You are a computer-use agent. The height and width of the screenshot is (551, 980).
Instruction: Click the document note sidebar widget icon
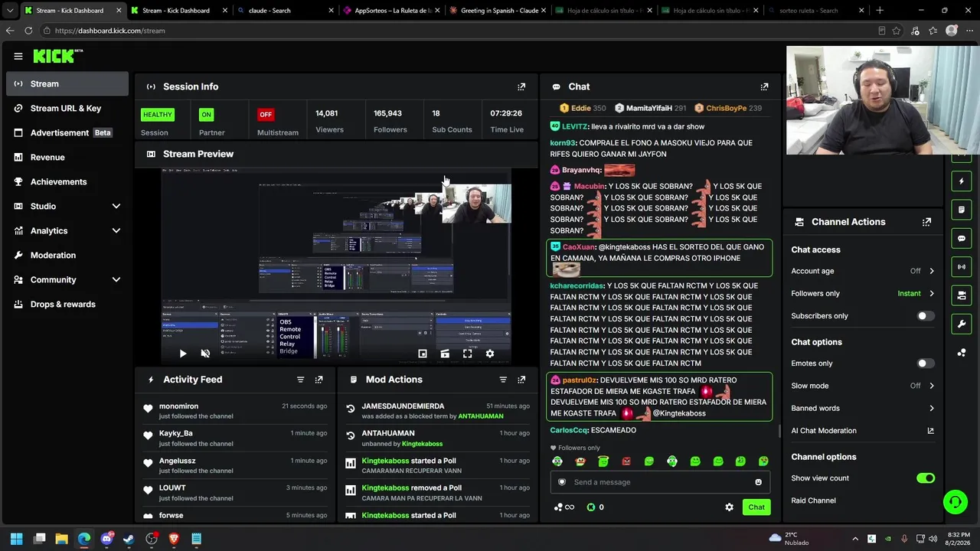pyautogui.click(x=962, y=210)
